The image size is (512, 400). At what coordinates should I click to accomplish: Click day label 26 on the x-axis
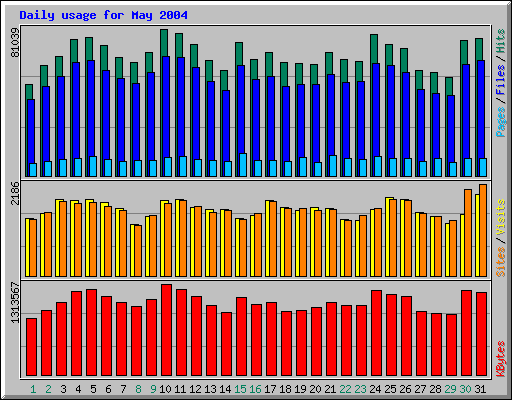point(405,389)
